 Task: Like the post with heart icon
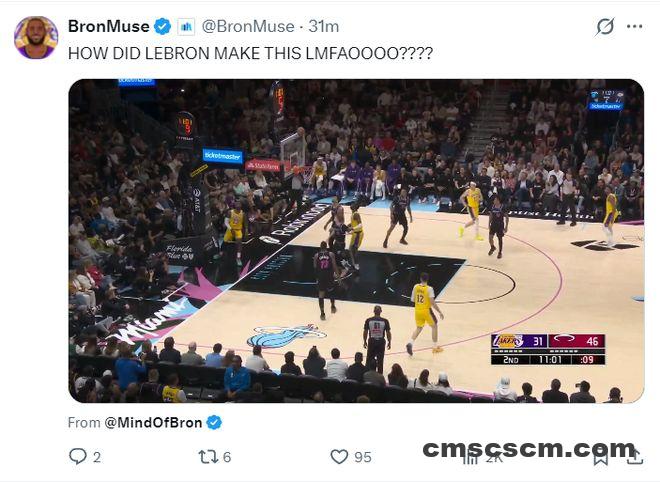point(339,457)
